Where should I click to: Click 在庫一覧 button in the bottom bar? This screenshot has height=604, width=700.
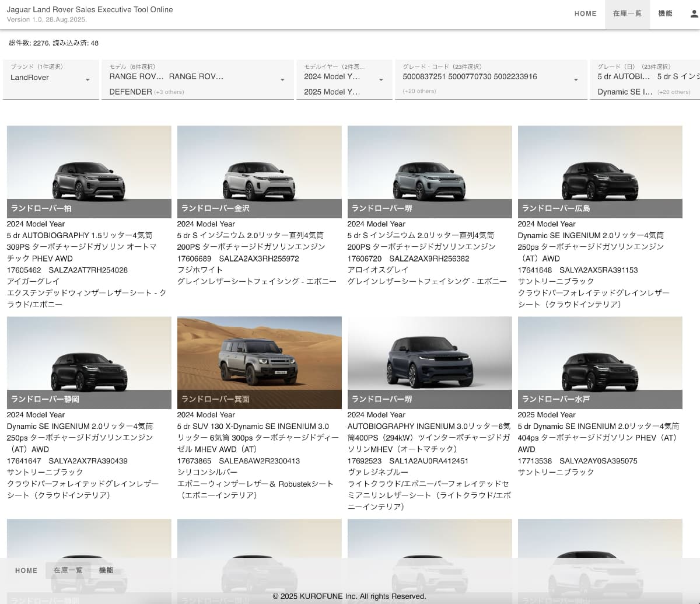coord(68,571)
